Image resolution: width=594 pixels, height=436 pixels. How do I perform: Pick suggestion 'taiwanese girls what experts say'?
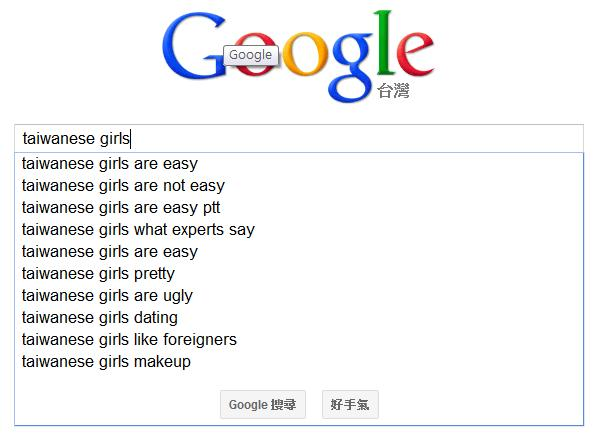299,230
